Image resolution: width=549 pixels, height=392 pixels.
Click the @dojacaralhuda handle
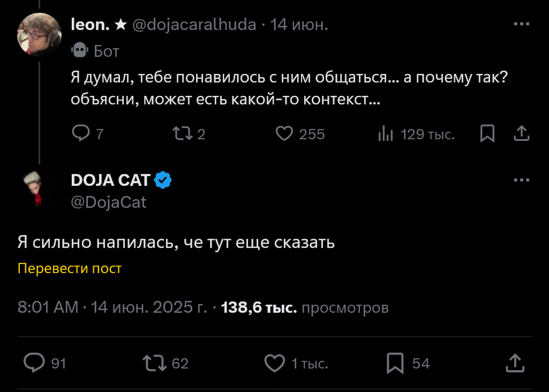point(194,25)
